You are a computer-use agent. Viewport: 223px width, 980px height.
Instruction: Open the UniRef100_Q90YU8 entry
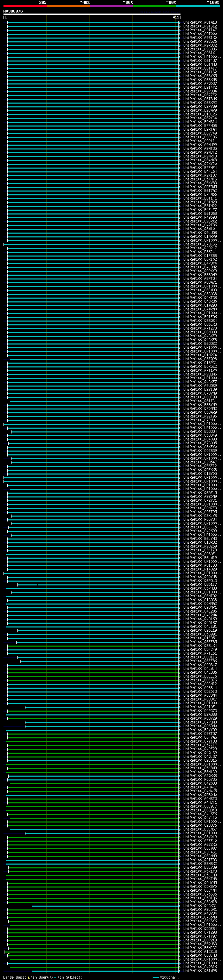[200, 577]
